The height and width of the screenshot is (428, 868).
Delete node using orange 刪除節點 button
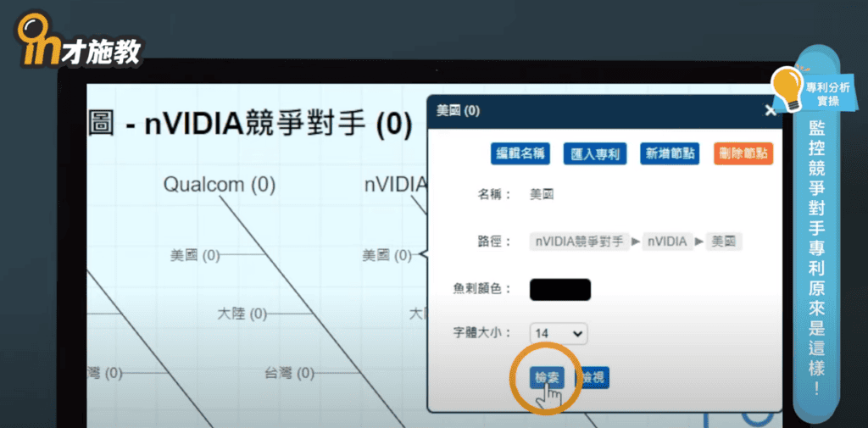743,153
